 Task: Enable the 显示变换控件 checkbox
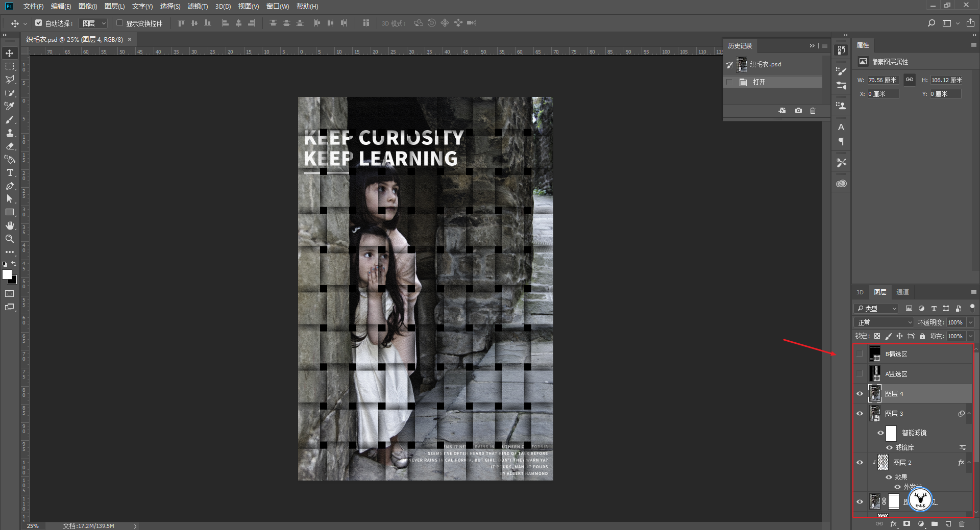pyautogui.click(x=120, y=23)
